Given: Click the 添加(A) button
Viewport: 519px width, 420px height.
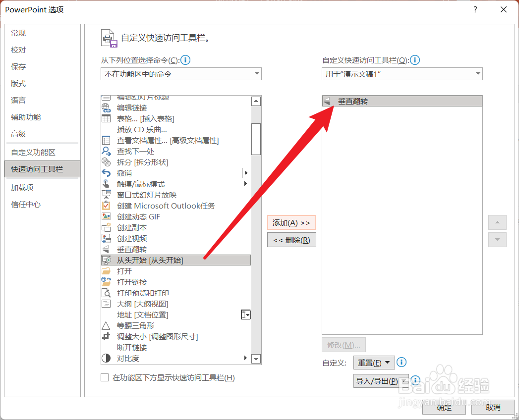Looking at the screenshot, I should click(291, 222).
